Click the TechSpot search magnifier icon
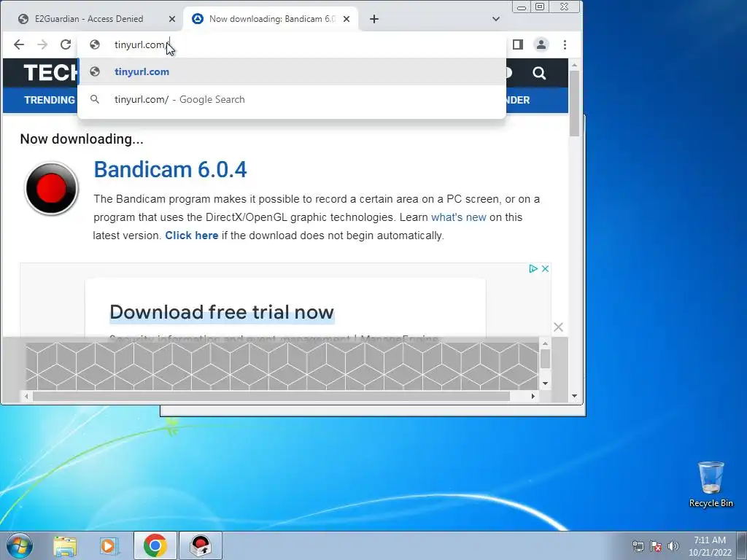This screenshot has width=747, height=560. click(x=539, y=73)
